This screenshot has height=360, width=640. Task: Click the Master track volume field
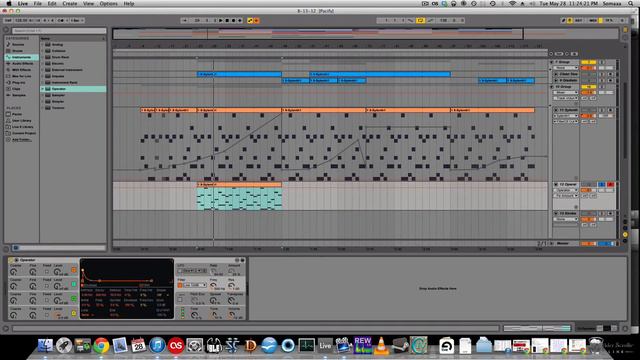589,244
